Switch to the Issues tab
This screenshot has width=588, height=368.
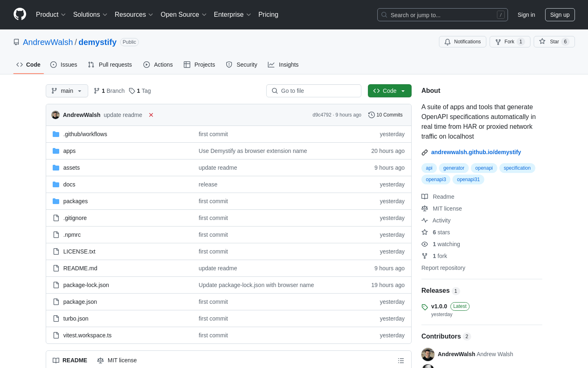pos(64,65)
